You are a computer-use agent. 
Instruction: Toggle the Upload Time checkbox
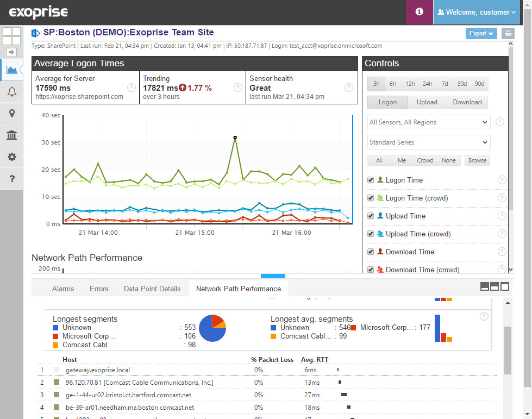[x=371, y=216]
